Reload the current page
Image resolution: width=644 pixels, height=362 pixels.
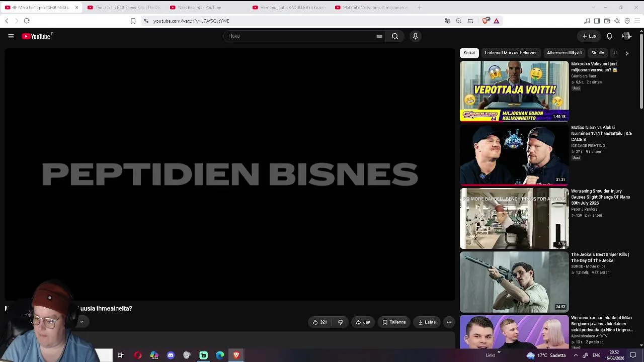click(x=27, y=21)
